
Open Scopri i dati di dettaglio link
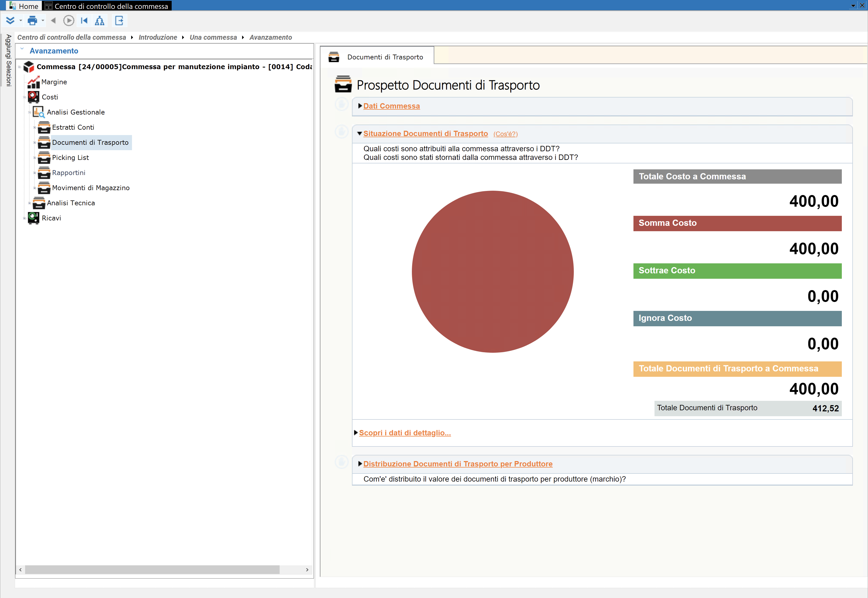405,433
